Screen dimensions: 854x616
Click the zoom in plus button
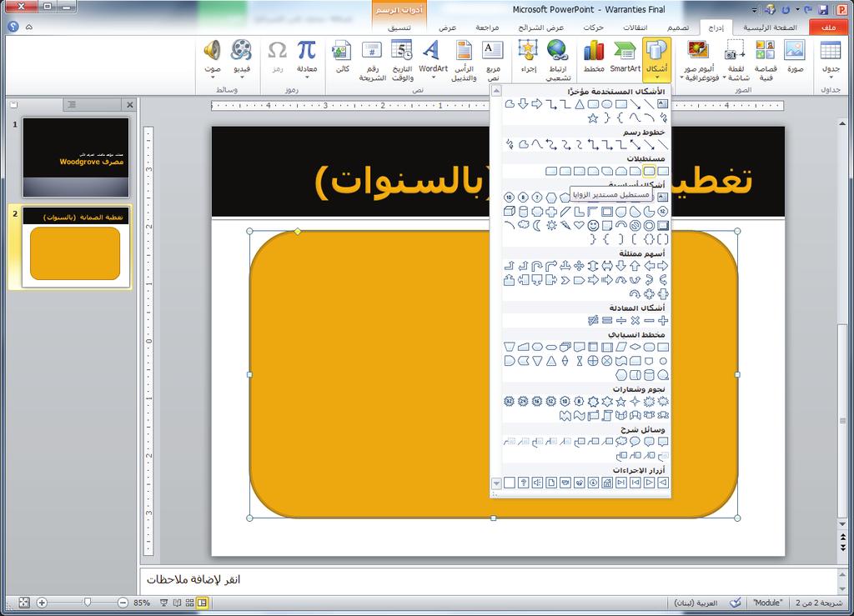pyautogui.click(x=42, y=603)
